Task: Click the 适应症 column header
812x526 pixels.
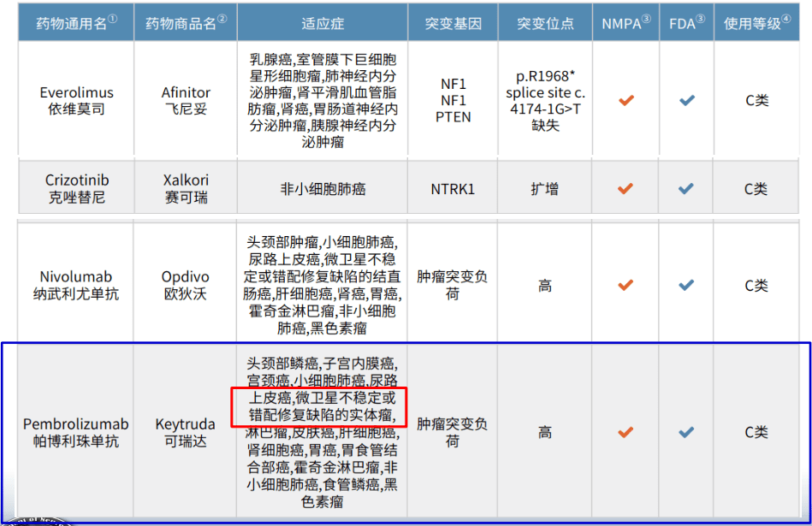Action: [x=323, y=23]
